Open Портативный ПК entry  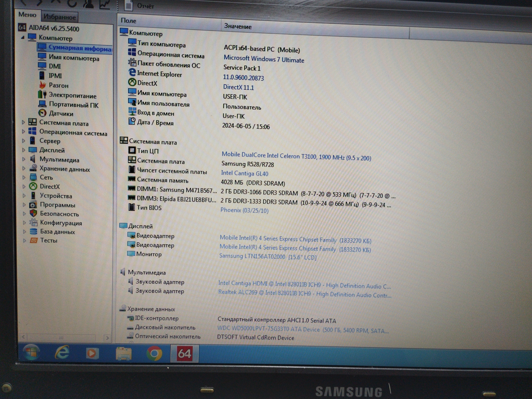click(73, 105)
